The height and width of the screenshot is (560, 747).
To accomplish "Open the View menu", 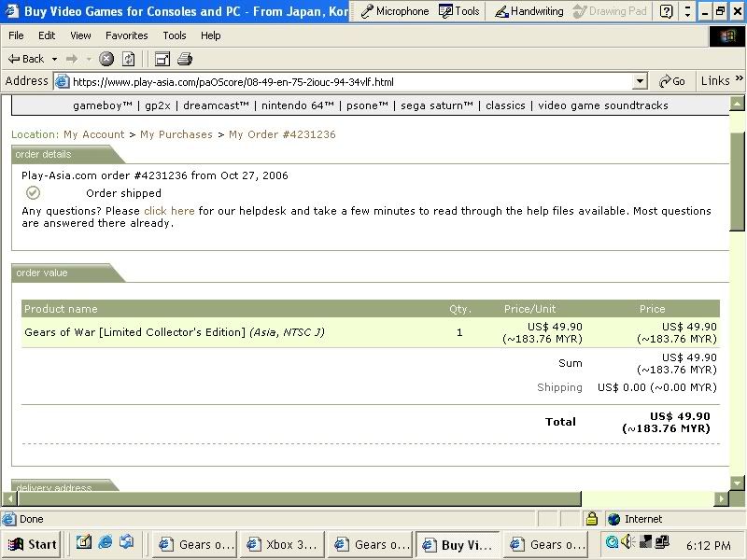I will click(x=80, y=35).
